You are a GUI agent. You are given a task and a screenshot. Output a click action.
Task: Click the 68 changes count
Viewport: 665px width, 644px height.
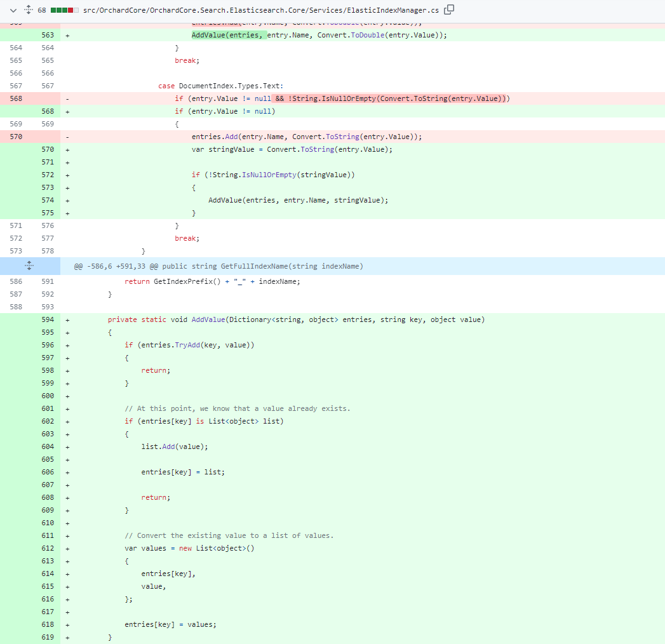[42, 10]
